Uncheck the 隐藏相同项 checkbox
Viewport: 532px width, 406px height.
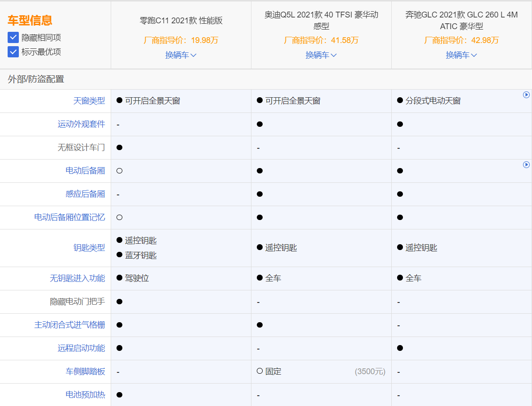click(x=13, y=38)
